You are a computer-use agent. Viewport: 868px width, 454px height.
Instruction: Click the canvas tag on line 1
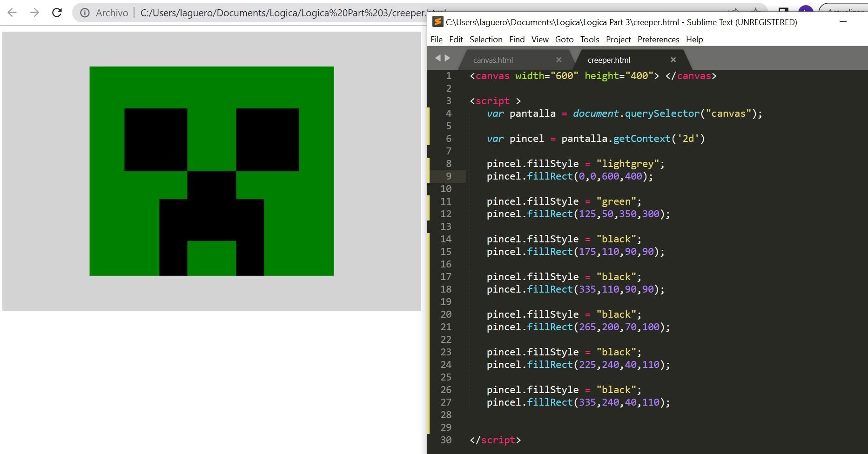[x=492, y=76]
